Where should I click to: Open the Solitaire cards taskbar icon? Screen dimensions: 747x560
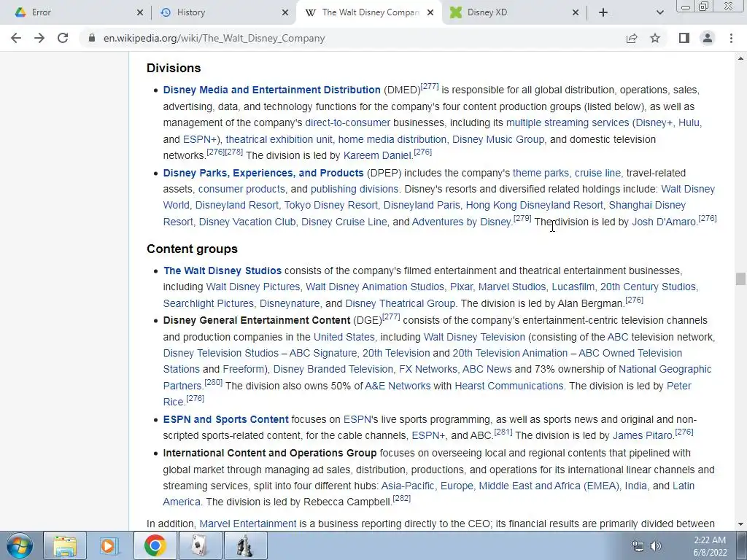pyautogui.click(x=200, y=545)
